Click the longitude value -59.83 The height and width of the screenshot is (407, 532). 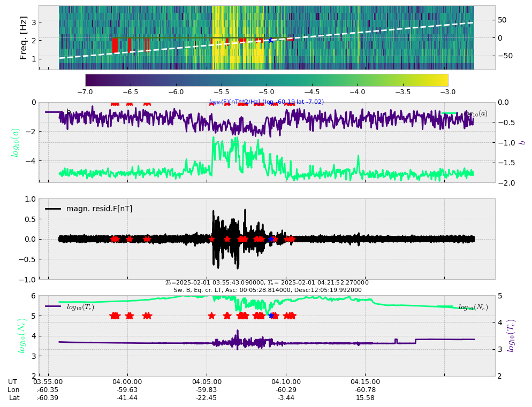pyautogui.click(x=207, y=390)
